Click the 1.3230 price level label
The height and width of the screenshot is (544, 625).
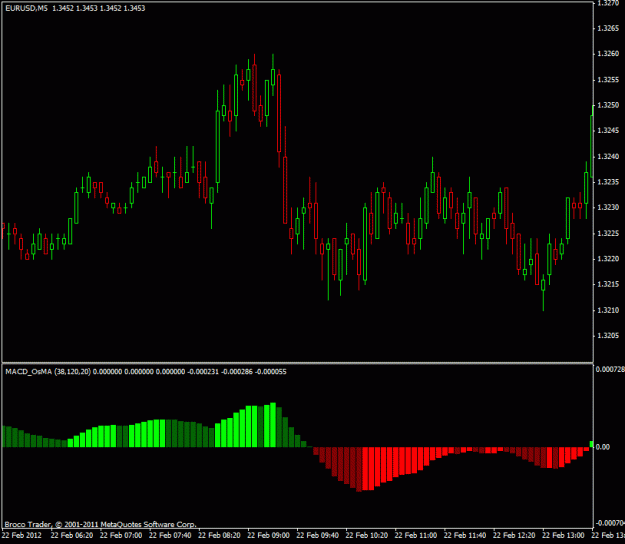coord(608,207)
